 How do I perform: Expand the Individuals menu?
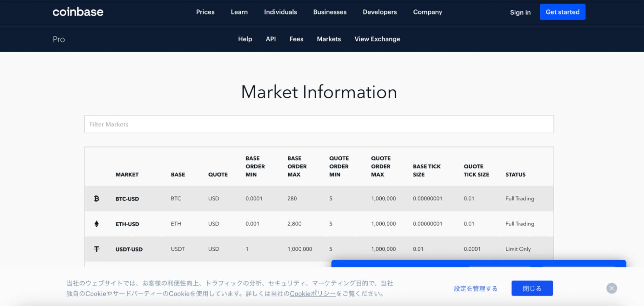(280, 12)
